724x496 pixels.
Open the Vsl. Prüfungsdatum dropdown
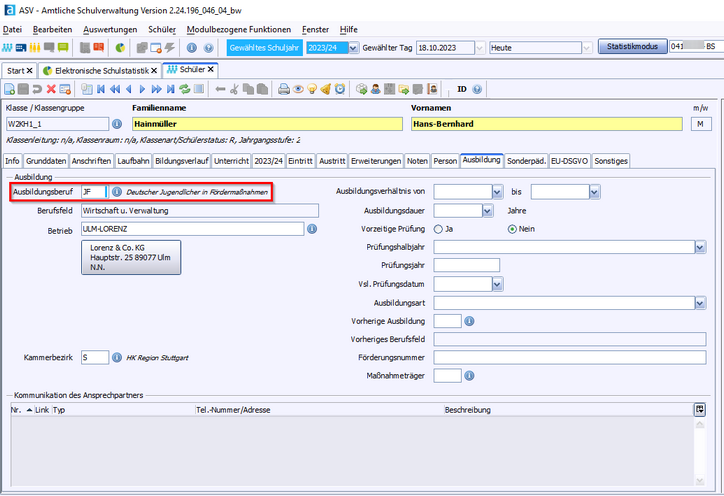(497, 284)
